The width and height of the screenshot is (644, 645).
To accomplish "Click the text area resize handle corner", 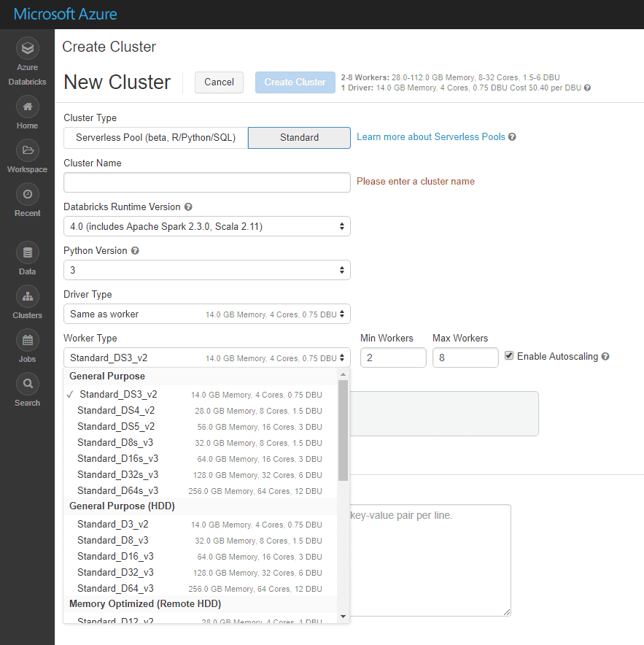I will point(507,612).
